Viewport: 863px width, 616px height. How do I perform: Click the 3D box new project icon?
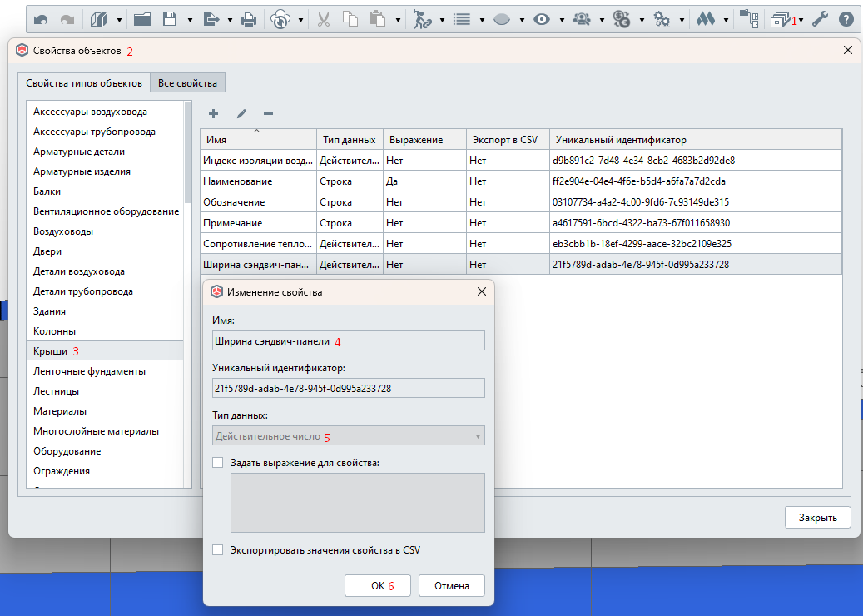pyautogui.click(x=99, y=20)
